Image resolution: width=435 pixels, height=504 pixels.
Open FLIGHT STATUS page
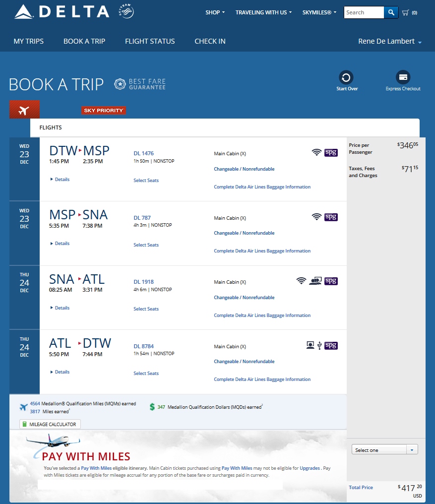150,41
